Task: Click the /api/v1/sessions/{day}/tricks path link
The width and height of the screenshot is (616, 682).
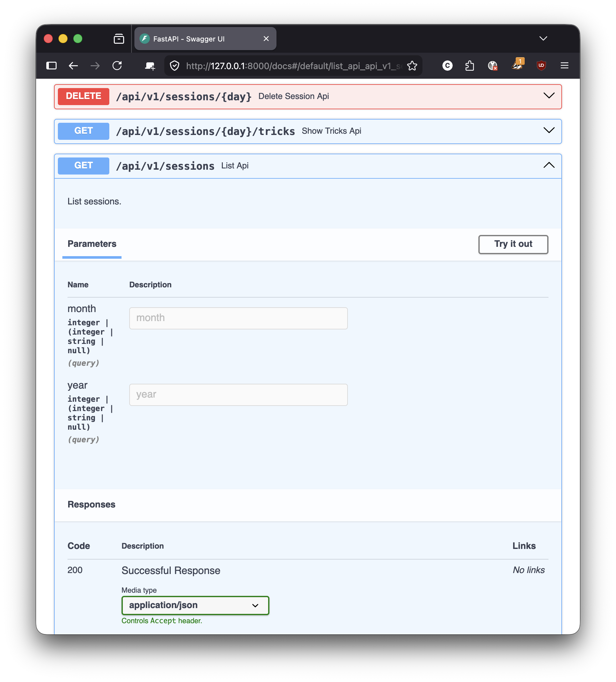Action: (x=205, y=131)
